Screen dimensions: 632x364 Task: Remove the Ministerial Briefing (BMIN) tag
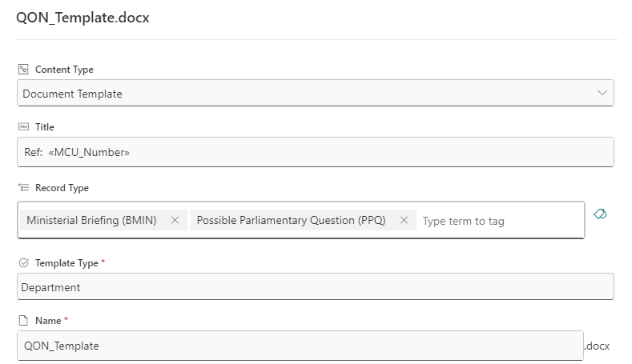175,221
